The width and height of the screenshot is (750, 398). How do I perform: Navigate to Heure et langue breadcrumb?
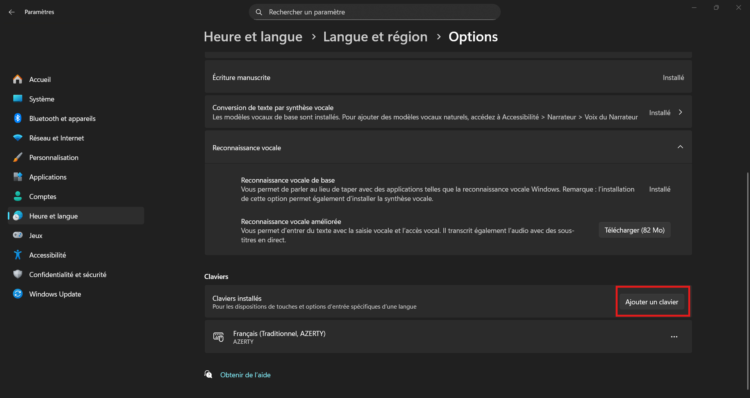point(253,37)
